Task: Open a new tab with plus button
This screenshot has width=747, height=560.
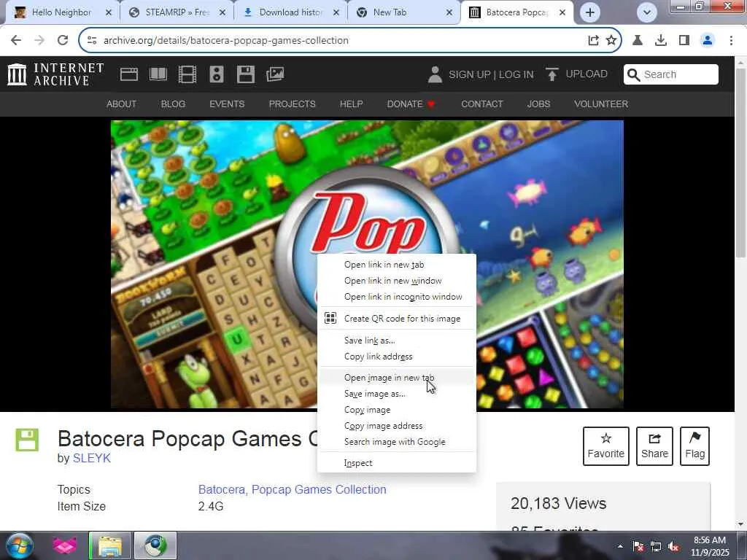Action: point(589,12)
